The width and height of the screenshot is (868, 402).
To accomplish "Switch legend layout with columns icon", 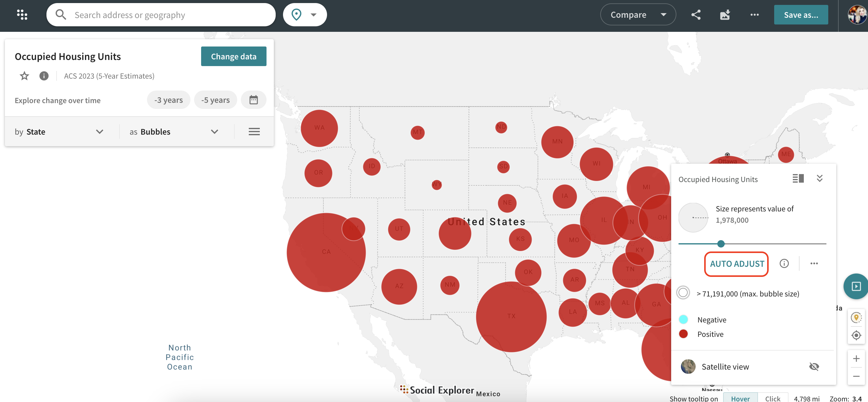I will 798,178.
